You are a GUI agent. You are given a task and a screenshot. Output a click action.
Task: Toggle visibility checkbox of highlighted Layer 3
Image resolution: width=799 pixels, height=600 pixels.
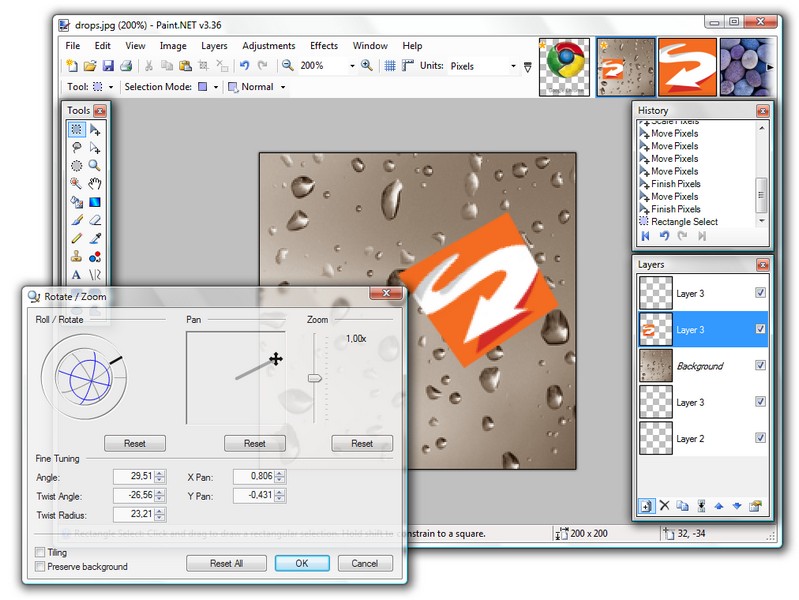pos(760,329)
